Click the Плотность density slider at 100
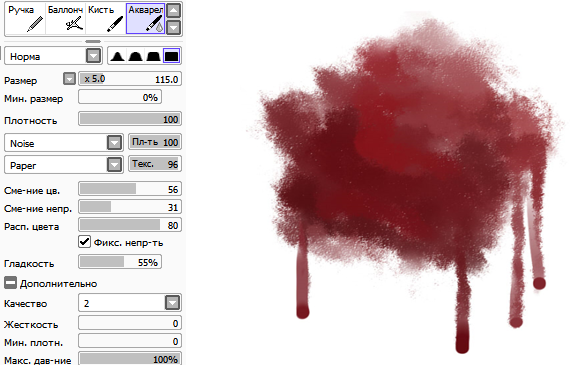 pyautogui.click(x=130, y=119)
